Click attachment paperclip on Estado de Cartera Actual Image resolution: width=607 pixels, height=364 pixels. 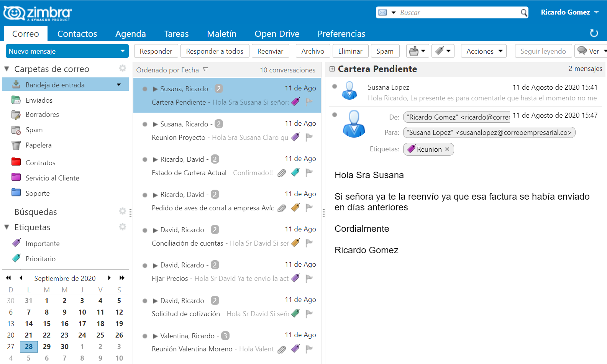click(282, 173)
